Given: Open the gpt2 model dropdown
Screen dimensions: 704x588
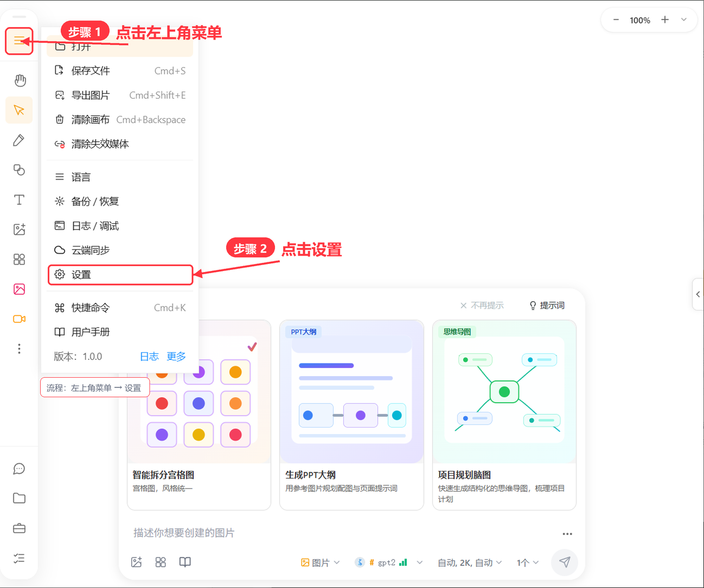Looking at the screenshot, I should coord(388,563).
